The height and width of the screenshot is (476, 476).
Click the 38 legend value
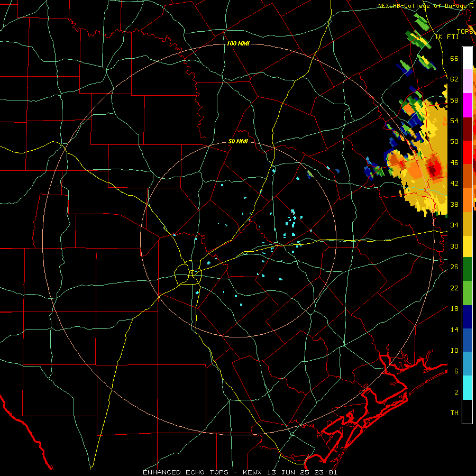pos(454,204)
